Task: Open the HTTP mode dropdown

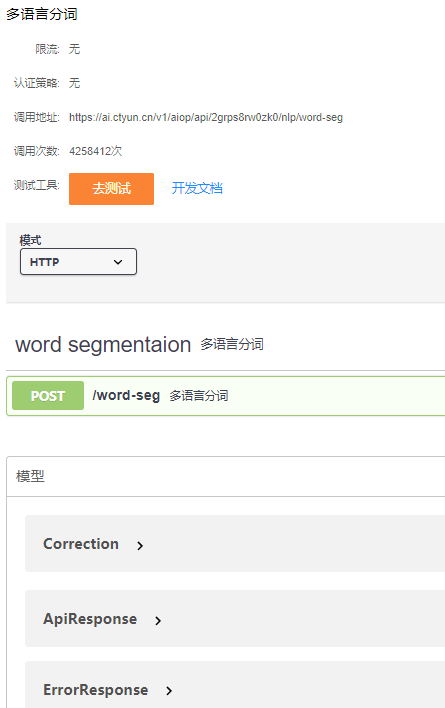Action: [78, 261]
